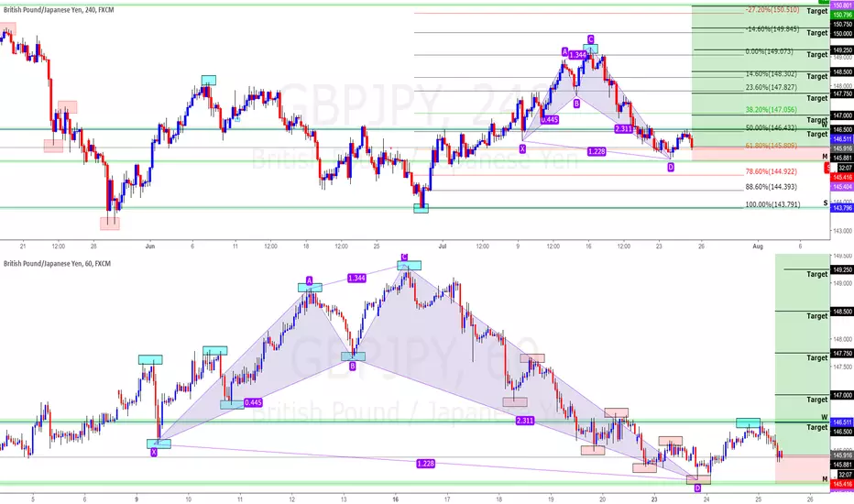Click the 147.750 price tag in the top chart

[x=842, y=93]
